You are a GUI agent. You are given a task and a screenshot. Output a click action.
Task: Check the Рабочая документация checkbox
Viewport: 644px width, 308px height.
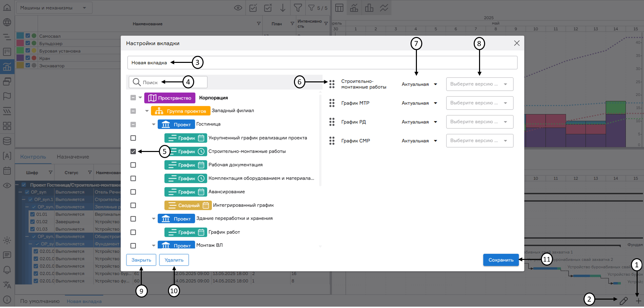pyautogui.click(x=133, y=165)
